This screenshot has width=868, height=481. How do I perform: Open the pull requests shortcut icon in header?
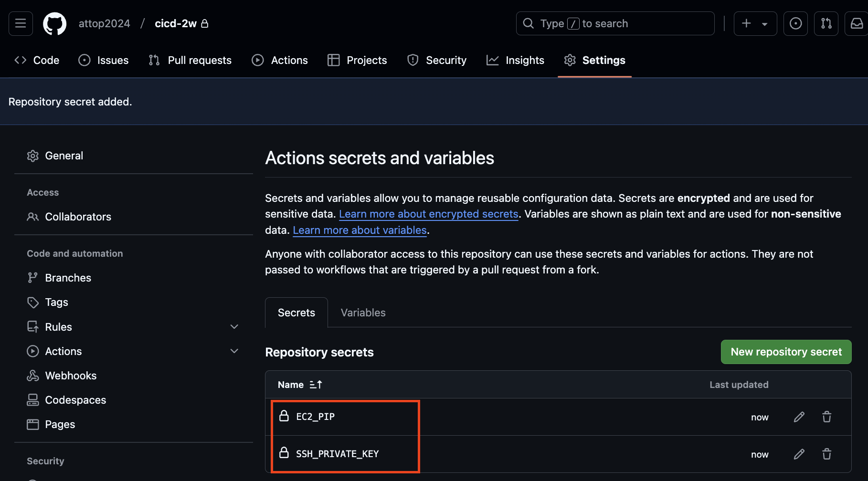pyautogui.click(x=826, y=23)
